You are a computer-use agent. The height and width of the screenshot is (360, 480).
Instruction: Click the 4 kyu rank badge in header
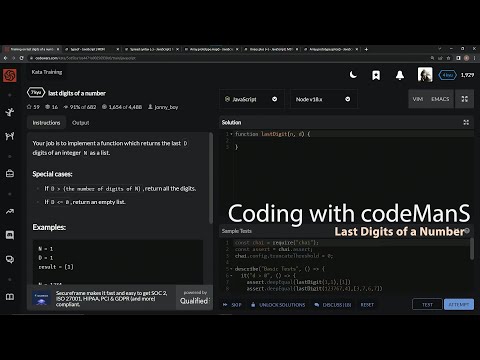[447, 75]
